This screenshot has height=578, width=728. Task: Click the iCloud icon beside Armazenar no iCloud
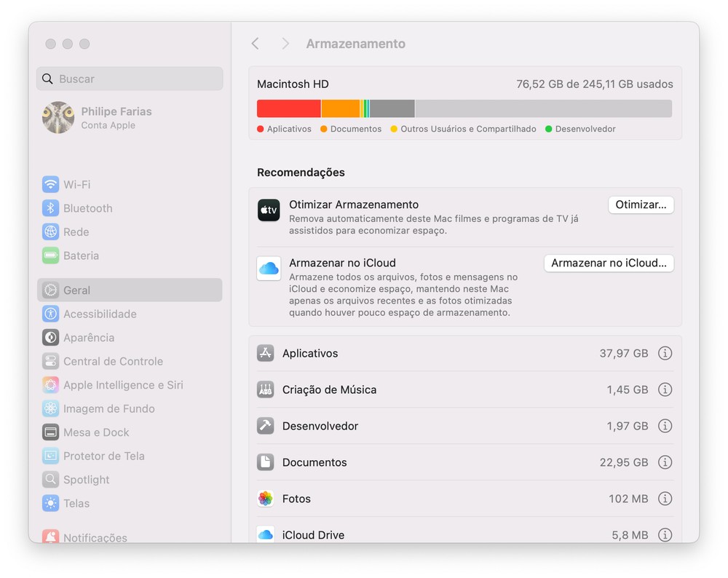click(269, 268)
